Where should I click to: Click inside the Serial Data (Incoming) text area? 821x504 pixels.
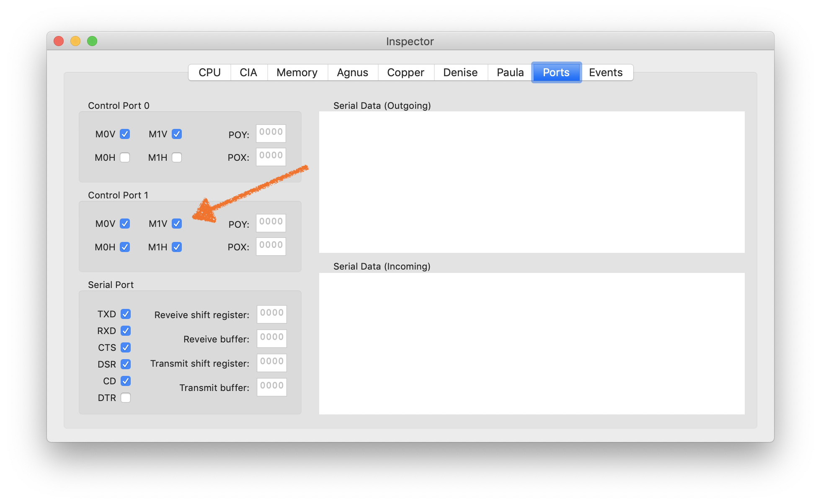[532, 344]
